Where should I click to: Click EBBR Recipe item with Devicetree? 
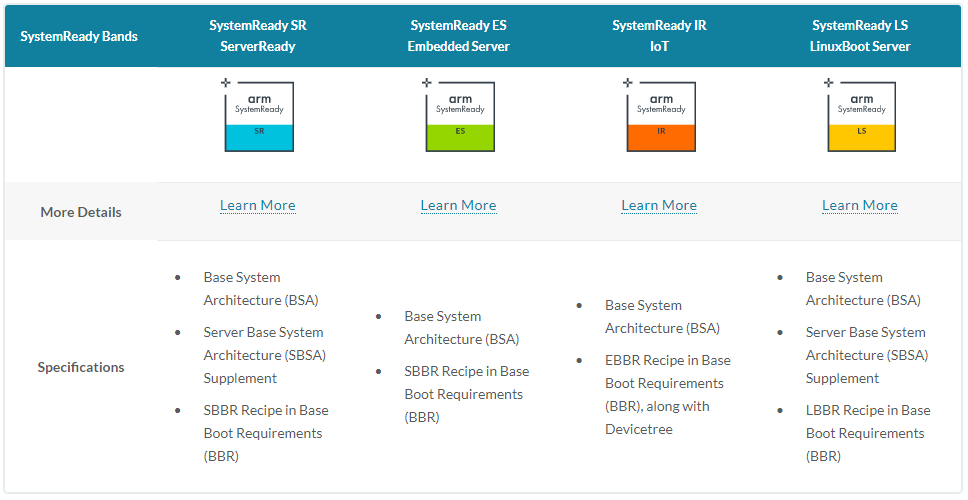668,394
